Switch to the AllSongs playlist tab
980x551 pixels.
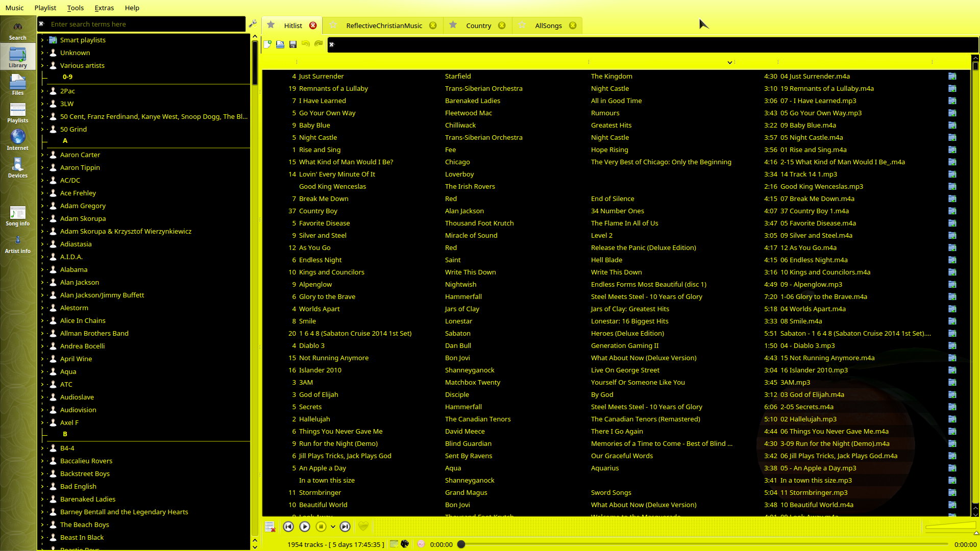(548, 26)
